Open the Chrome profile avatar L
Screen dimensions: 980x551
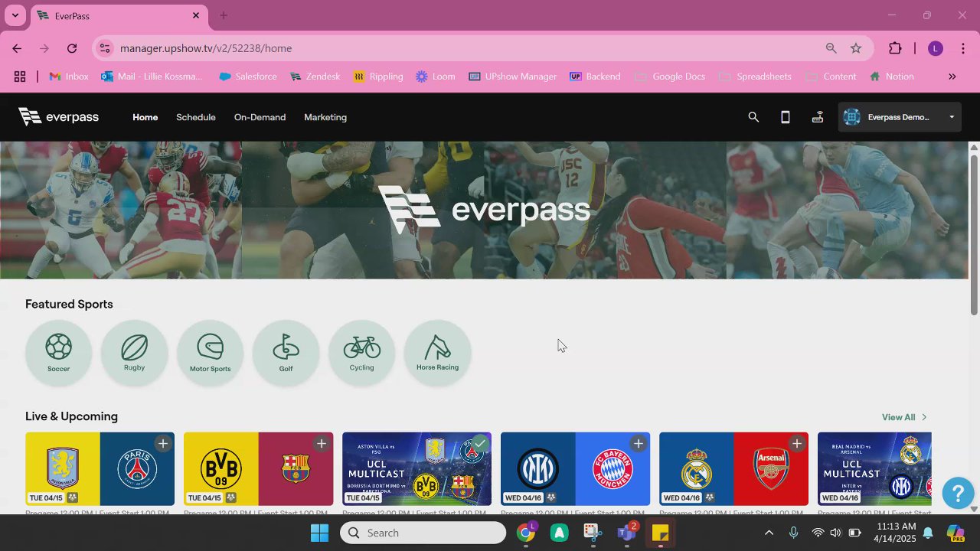[935, 48]
